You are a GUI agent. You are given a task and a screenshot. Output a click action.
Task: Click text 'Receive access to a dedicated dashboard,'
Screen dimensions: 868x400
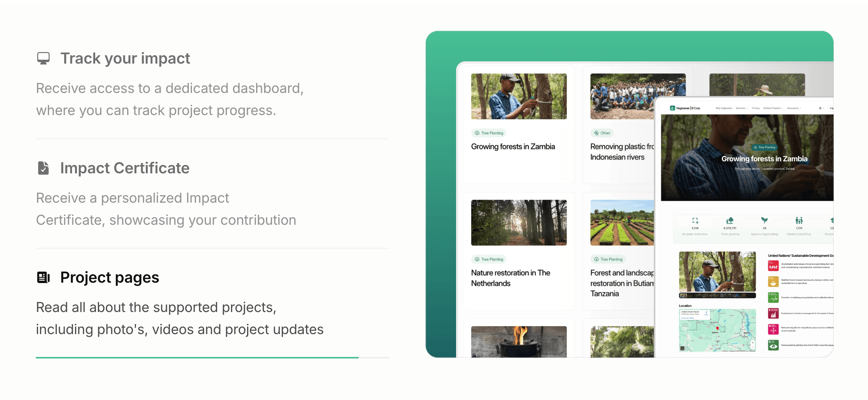tap(170, 88)
